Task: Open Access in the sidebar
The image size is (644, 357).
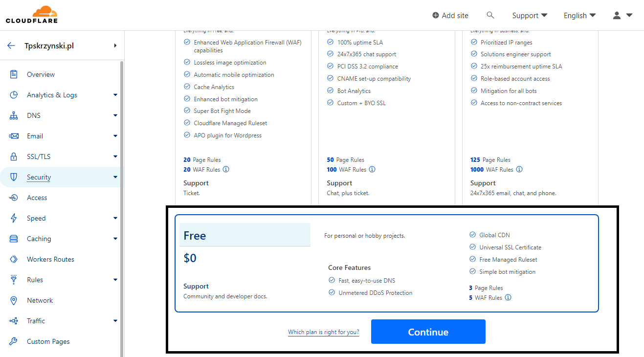Action: pyautogui.click(x=37, y=198)
